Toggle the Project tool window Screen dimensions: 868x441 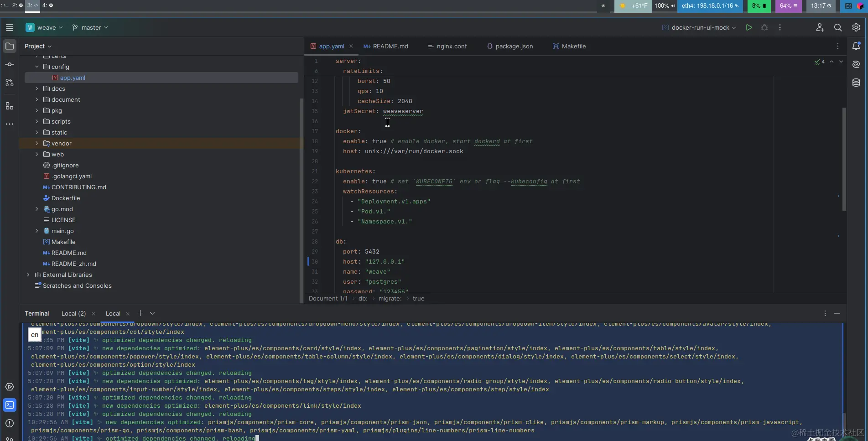pos(10,46)
